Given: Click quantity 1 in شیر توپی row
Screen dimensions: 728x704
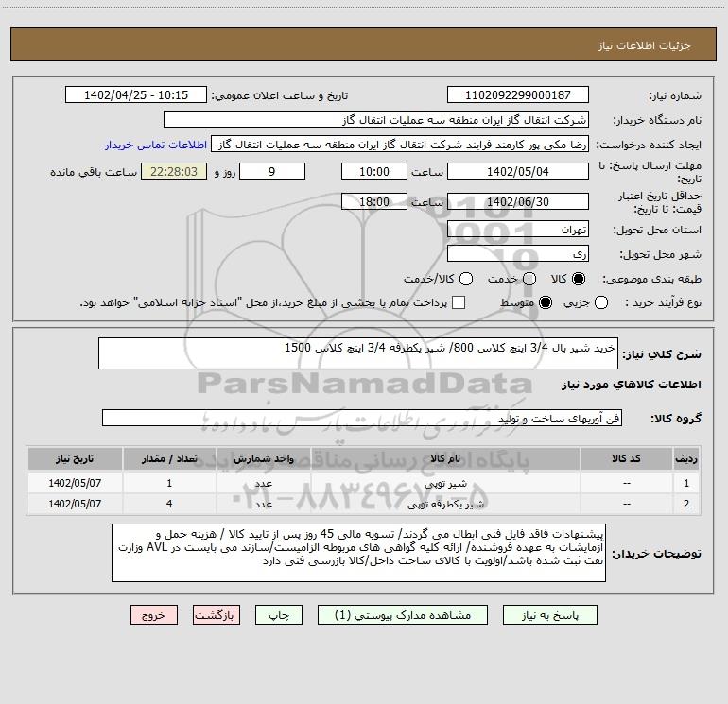Looking at the screenshot, I should click(x=169, y=483).
